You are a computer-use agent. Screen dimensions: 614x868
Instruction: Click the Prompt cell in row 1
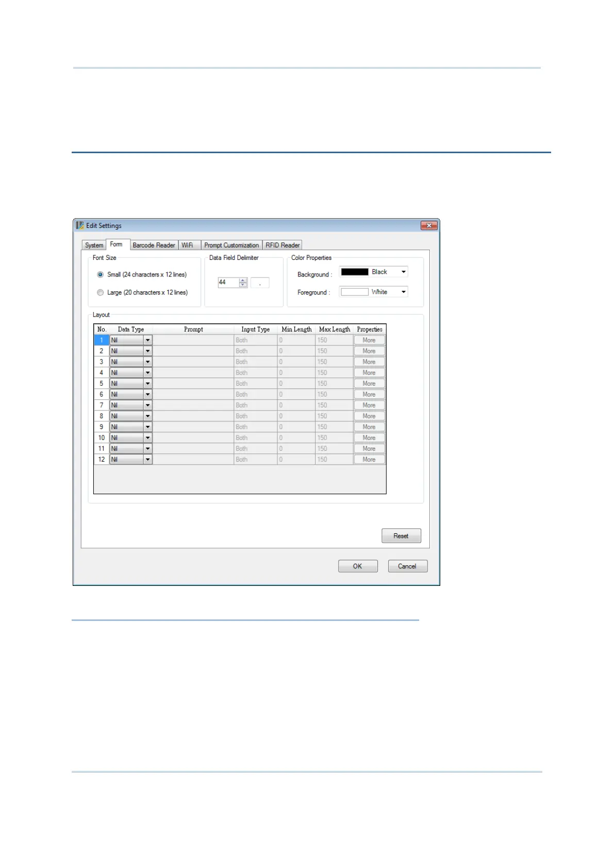pyautogui.click(x=193, y=340)
